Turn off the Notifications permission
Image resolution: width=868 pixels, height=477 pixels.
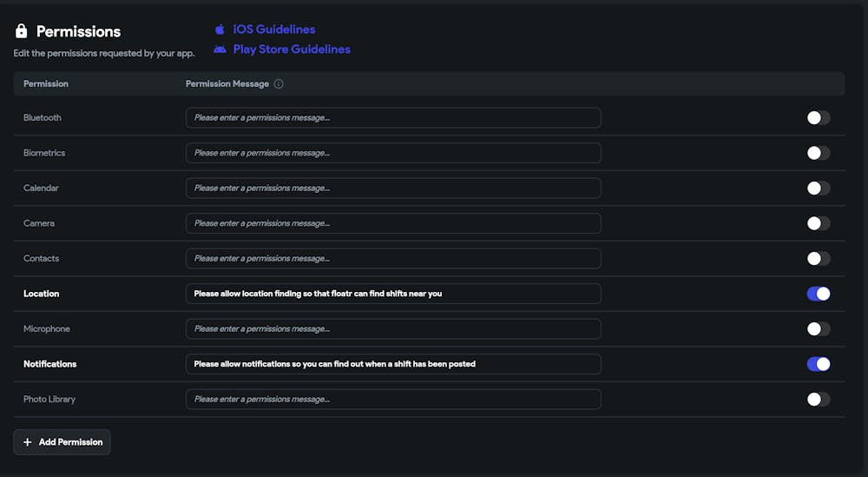[x=818, y=364]
